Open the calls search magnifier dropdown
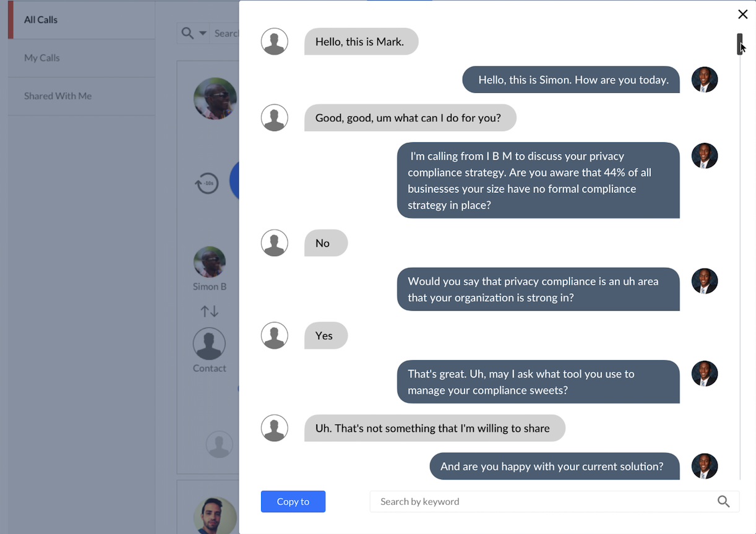This screenshot has height=534, width=756. pos(193,33)
